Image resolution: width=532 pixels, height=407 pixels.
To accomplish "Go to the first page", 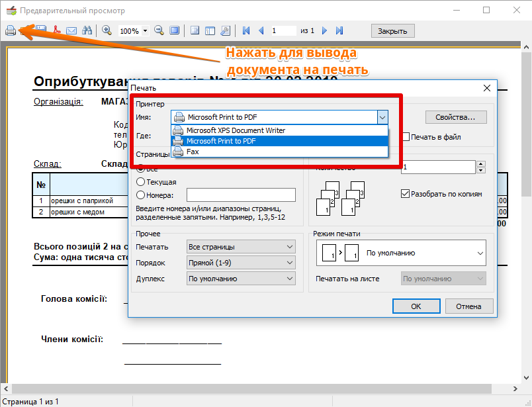I will coord(246,30).
